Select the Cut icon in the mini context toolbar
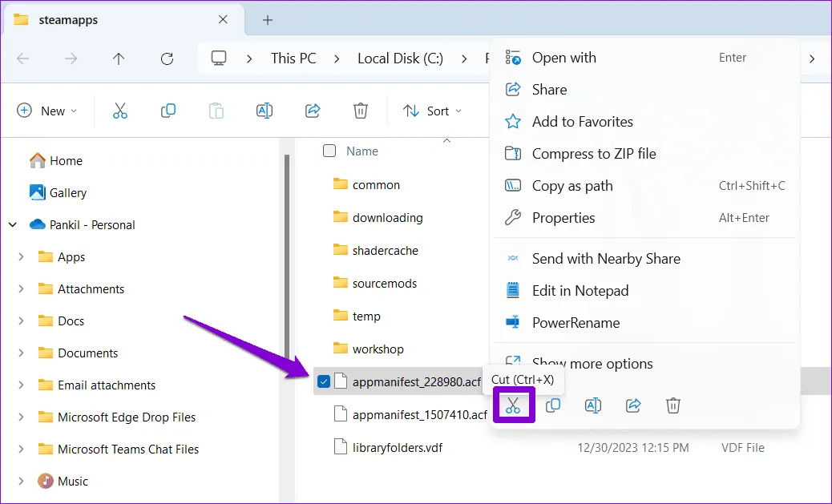Viewport: 832px width, 504px height. click(514, 405)
